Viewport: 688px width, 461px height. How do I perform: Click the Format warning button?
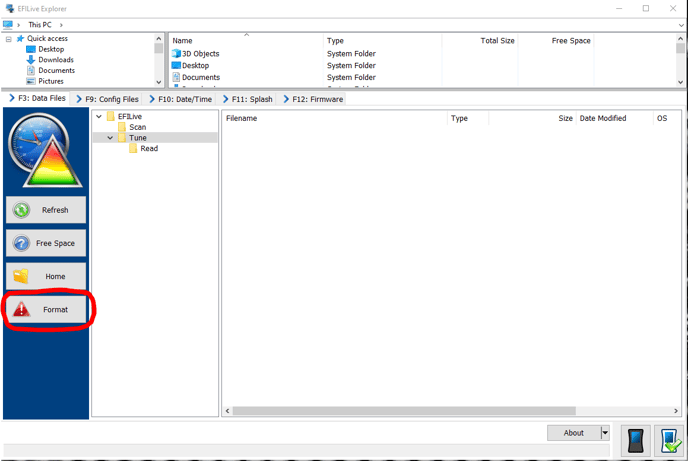click(46, 310)
